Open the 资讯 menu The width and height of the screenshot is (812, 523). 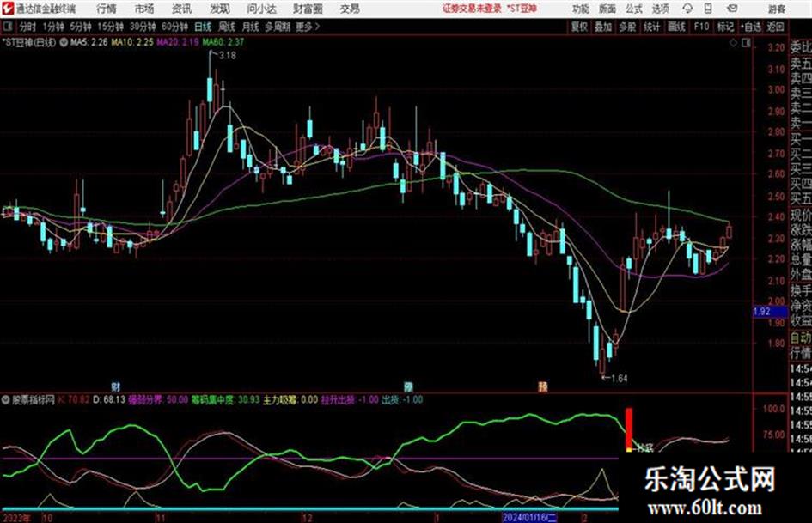pyautogui.click(x=182, y=9)
